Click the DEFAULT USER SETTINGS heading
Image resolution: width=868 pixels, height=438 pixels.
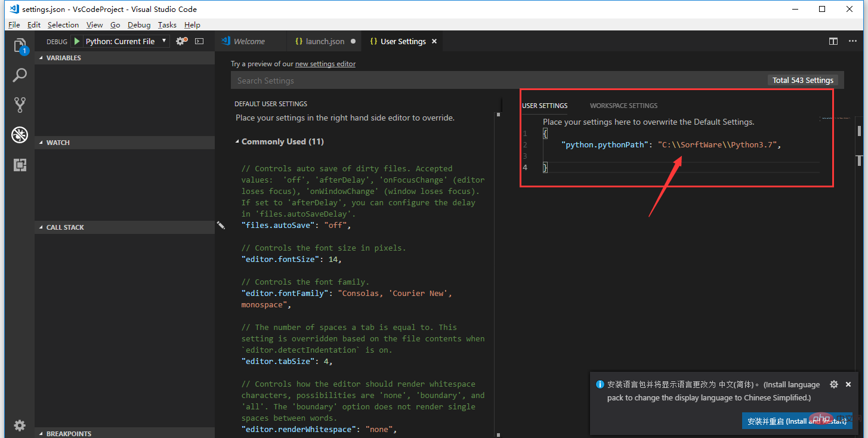(x=271, y=104)
